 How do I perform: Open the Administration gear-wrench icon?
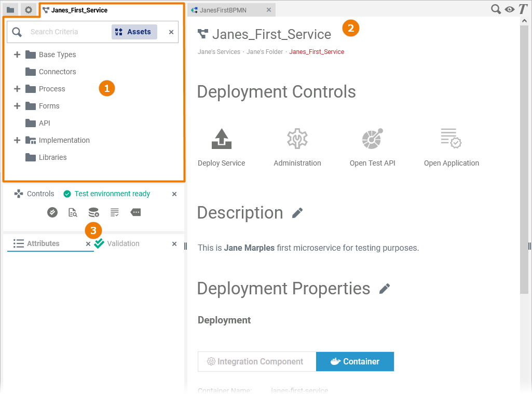point(297,139)
